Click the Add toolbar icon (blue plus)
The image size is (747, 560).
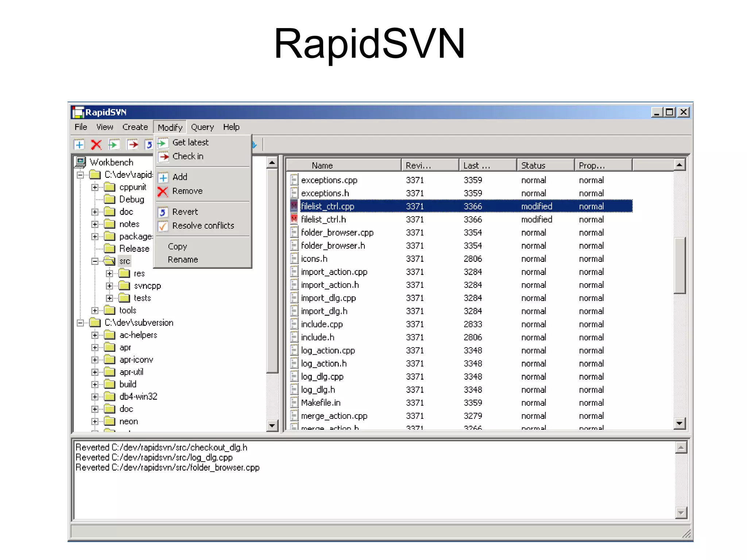click(x=79, y=145)
